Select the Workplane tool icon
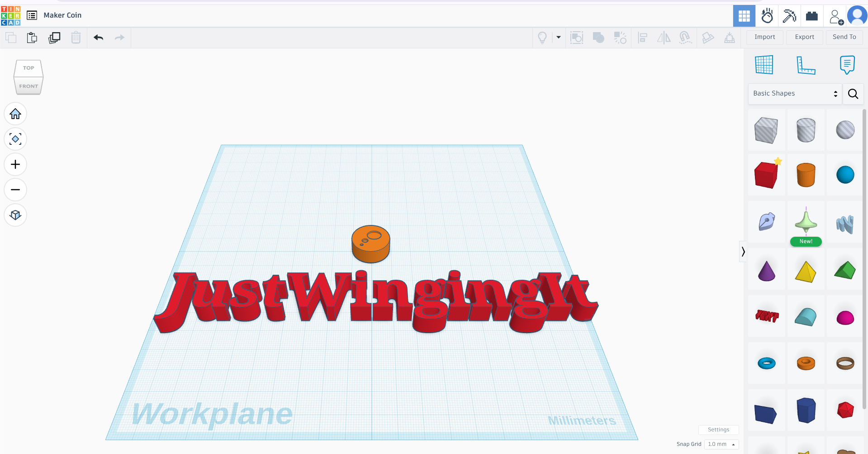 (764, 65)
